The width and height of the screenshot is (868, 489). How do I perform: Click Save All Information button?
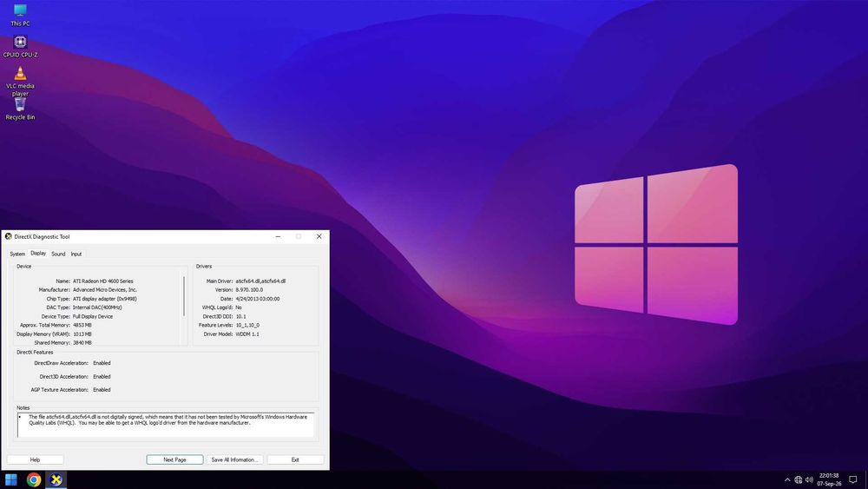pyautogui.click(x=234, y=459)
